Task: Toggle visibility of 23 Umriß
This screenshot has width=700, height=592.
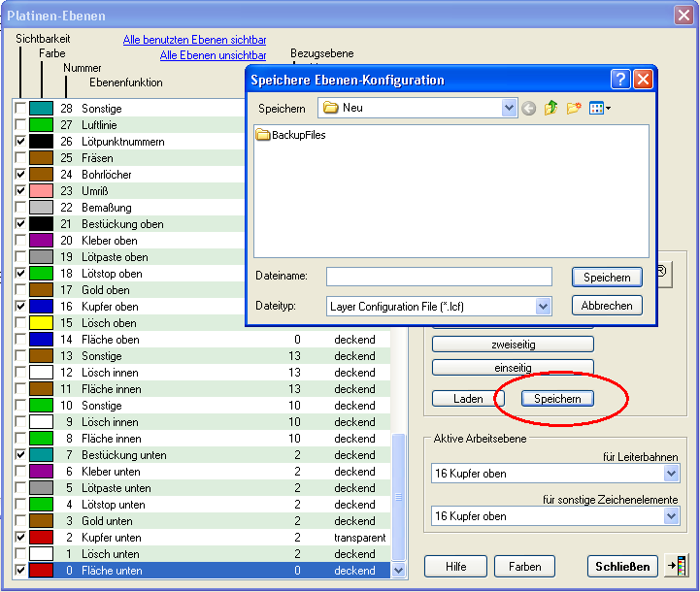Action: tap(20, 190)
